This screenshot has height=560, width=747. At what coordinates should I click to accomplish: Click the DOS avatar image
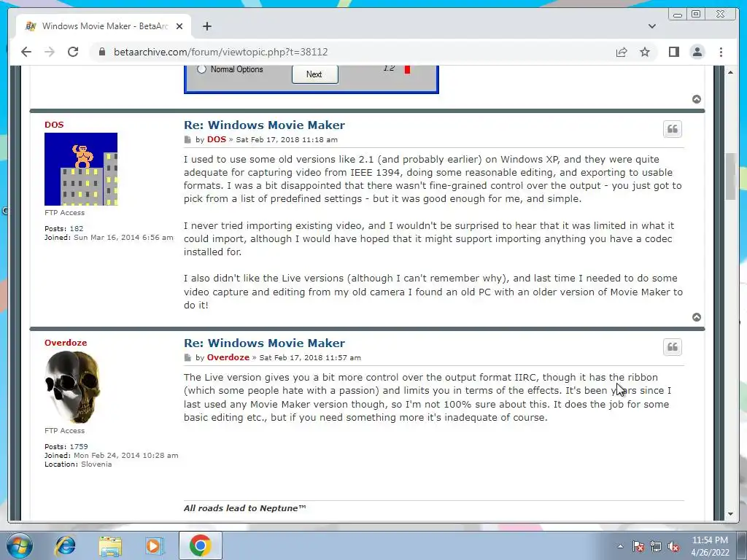(x=81, y=169)
